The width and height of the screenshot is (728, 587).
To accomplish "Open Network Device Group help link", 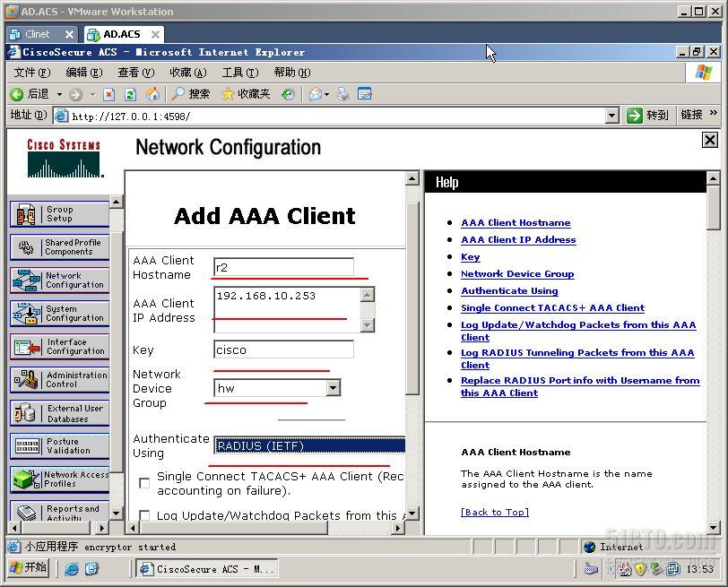I will (517, 273).
